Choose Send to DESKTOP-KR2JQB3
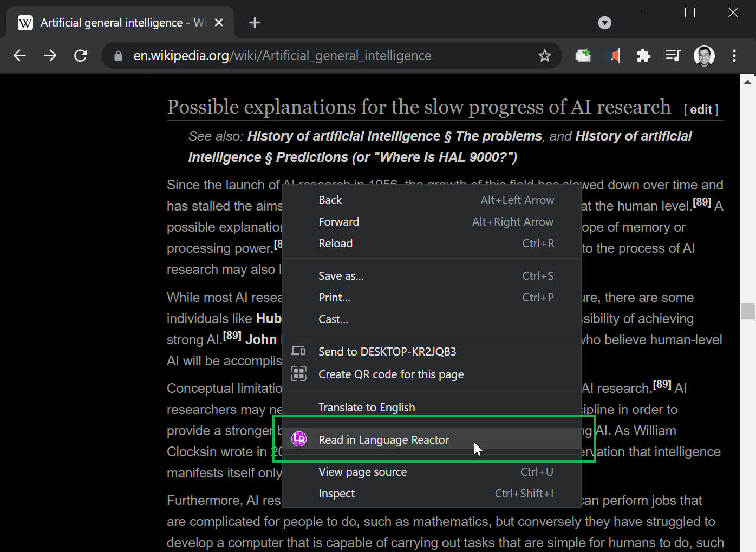Screen dimensions: 756x552 [x=387, y=352]
